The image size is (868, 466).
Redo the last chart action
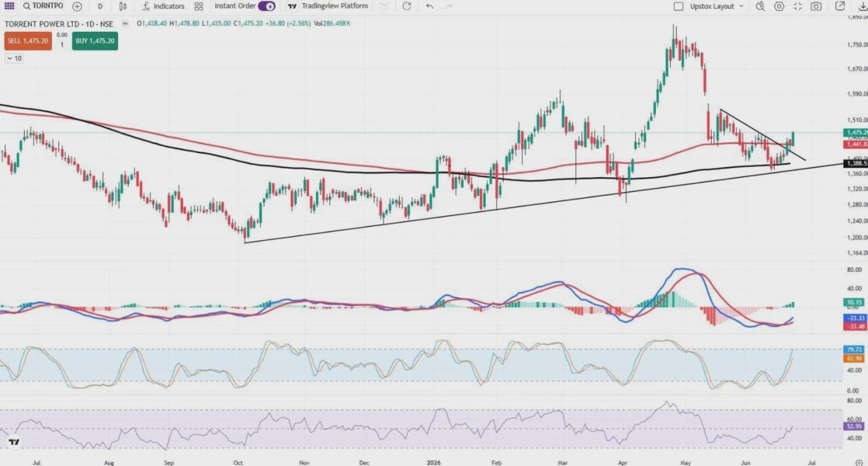(x=449, y=6)
